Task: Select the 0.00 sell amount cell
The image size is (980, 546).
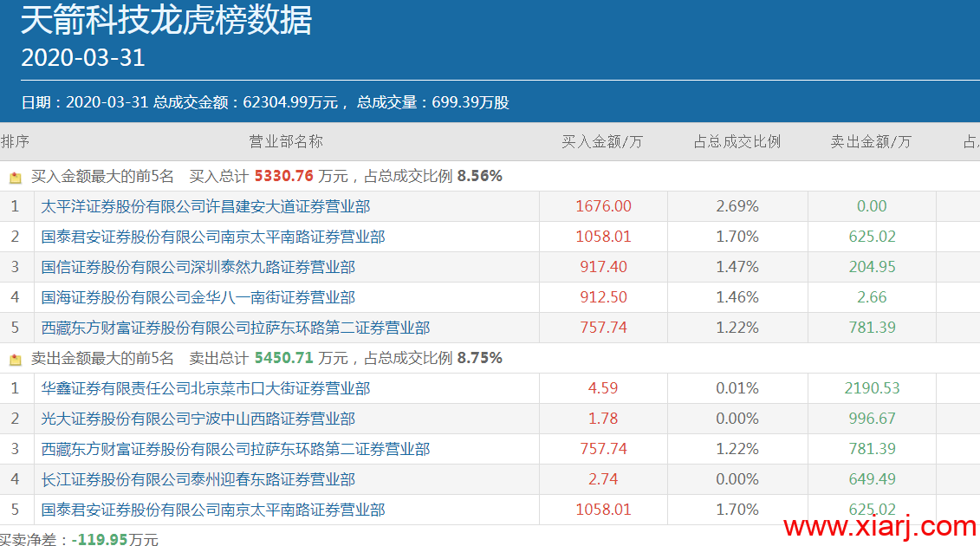Action: (872, 206)
